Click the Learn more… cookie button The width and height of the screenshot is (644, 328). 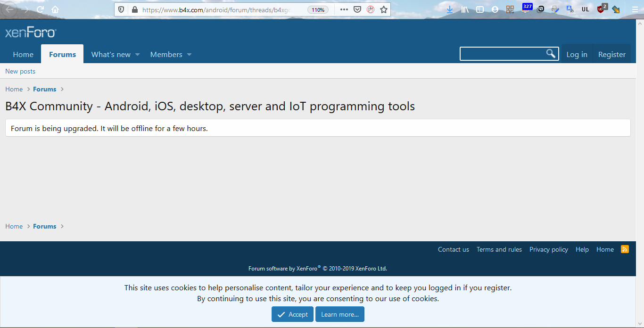click(x=340, y=314)
